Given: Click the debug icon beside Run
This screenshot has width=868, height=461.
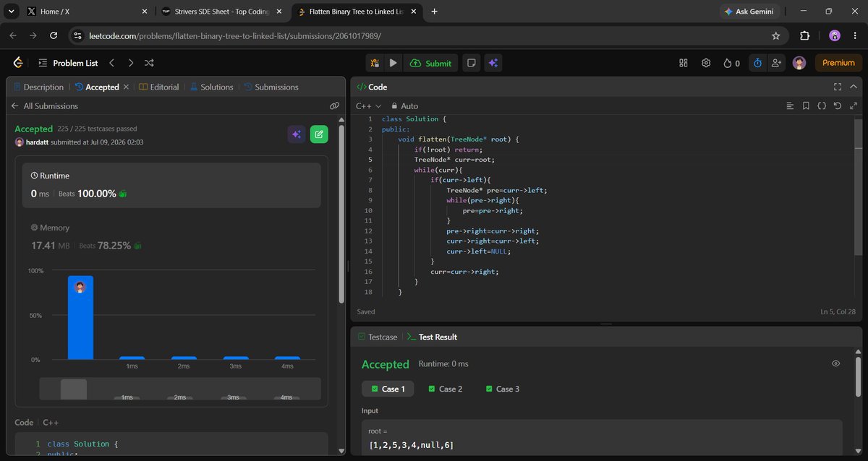Looking at the screenshot, I should 375,63.
